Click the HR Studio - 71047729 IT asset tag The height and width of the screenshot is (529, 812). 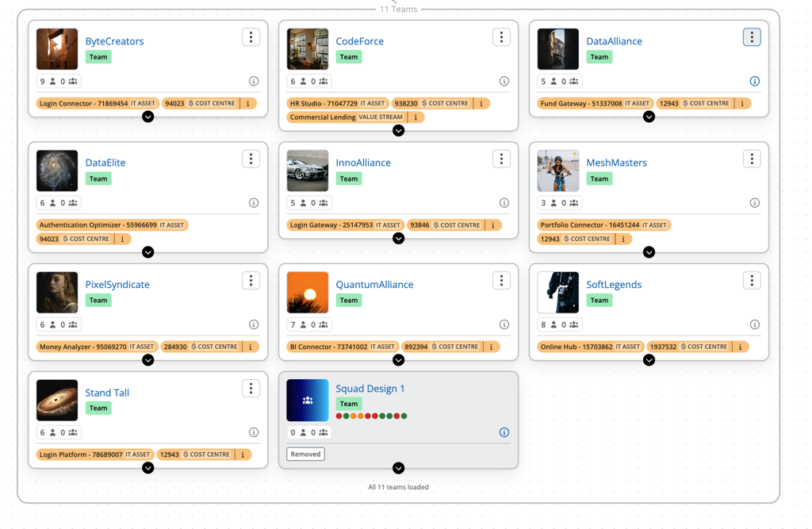(x=337, y=103)
